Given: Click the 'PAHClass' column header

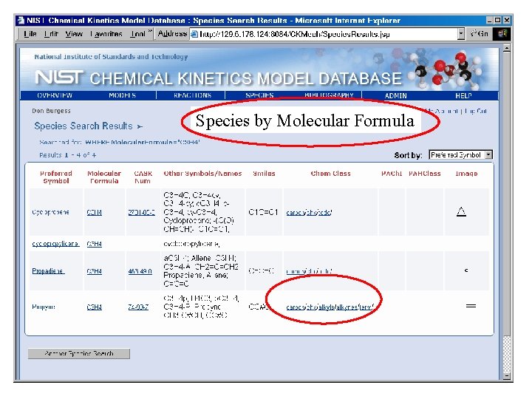Looking at the screenshot, I should coord(424,174).
